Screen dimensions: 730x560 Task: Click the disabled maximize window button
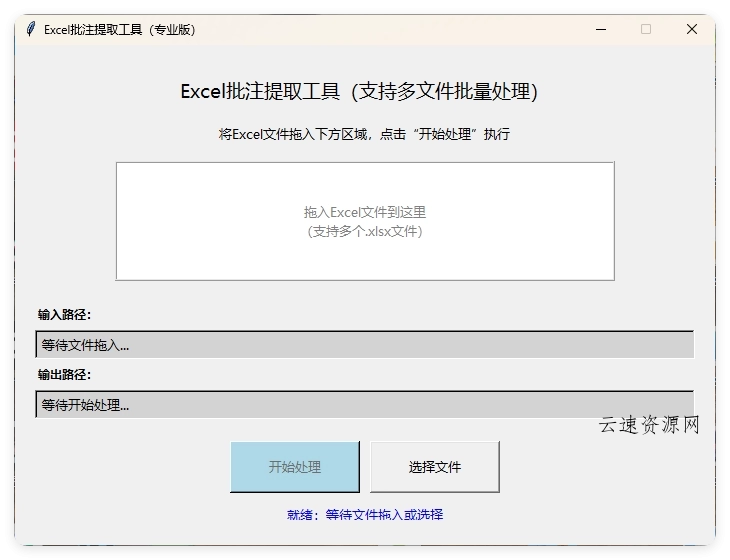coord(646,29)
